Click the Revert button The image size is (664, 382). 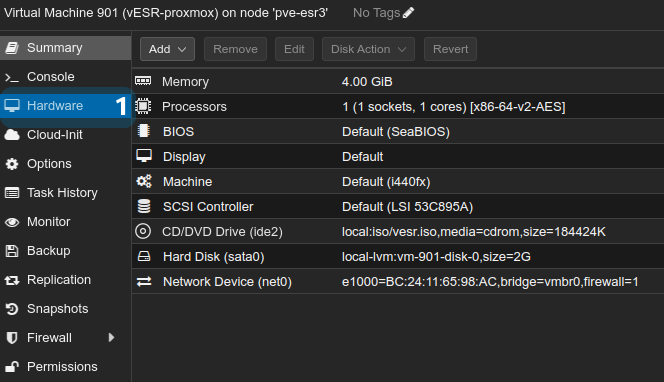(451, 49)
